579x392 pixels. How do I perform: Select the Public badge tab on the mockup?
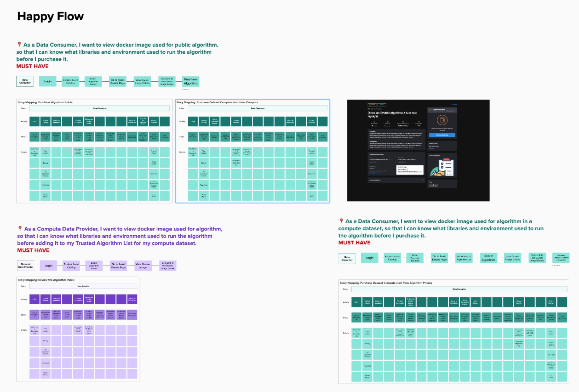(x=382, y=105)
